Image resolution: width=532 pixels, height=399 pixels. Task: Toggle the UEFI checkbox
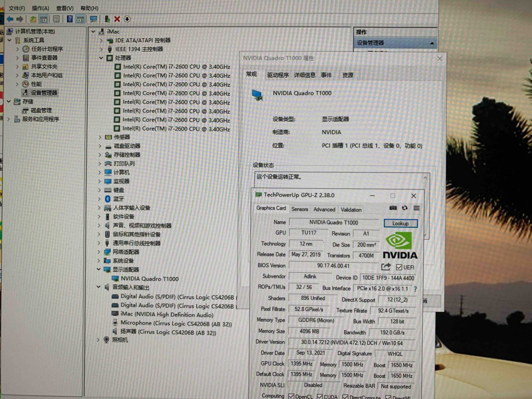[399, 267]
